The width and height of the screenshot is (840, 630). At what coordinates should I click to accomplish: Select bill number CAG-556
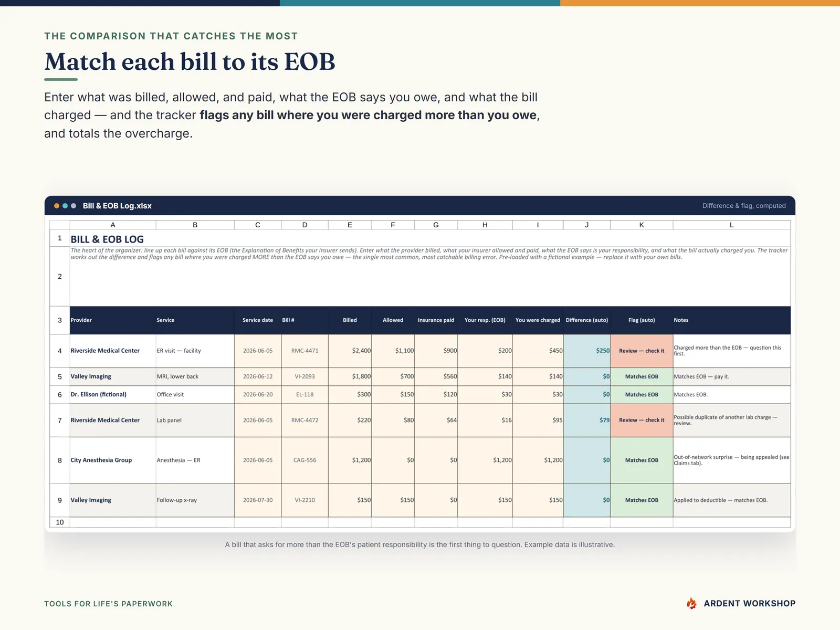[x=305, y=460]
